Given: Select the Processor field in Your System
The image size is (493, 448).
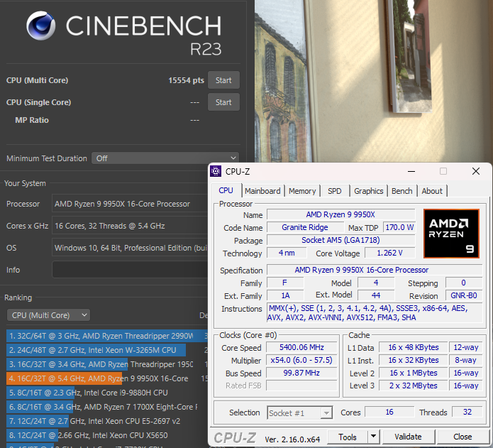Looking at the screenshot, I should pos(130,204).
